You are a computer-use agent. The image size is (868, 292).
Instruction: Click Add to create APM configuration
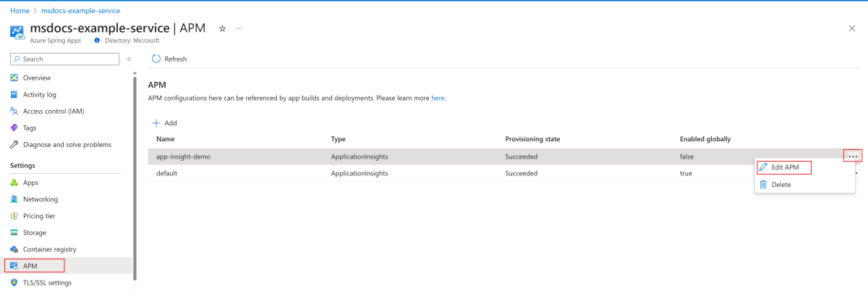[x=164, y=123]
